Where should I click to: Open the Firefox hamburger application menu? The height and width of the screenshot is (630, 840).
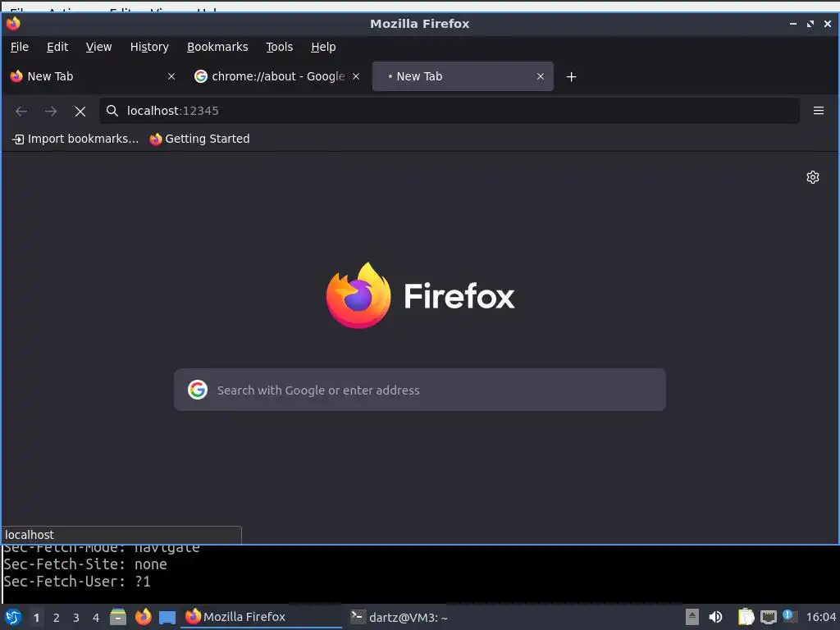point(818,111)
